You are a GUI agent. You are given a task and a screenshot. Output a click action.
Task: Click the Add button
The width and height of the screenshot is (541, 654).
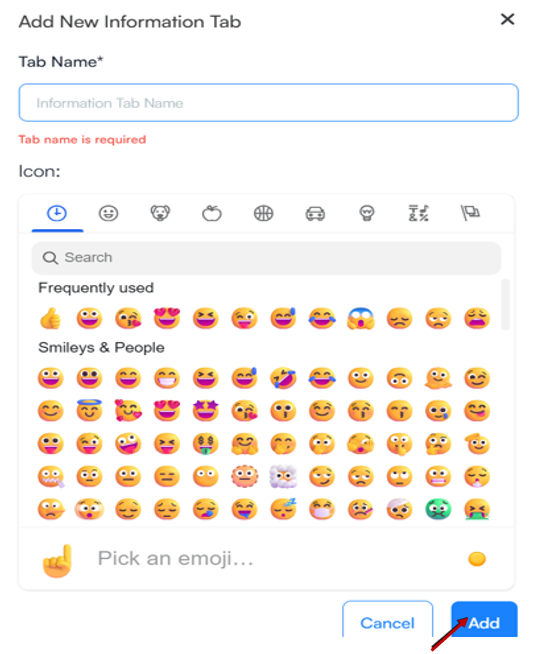[484, 620]
